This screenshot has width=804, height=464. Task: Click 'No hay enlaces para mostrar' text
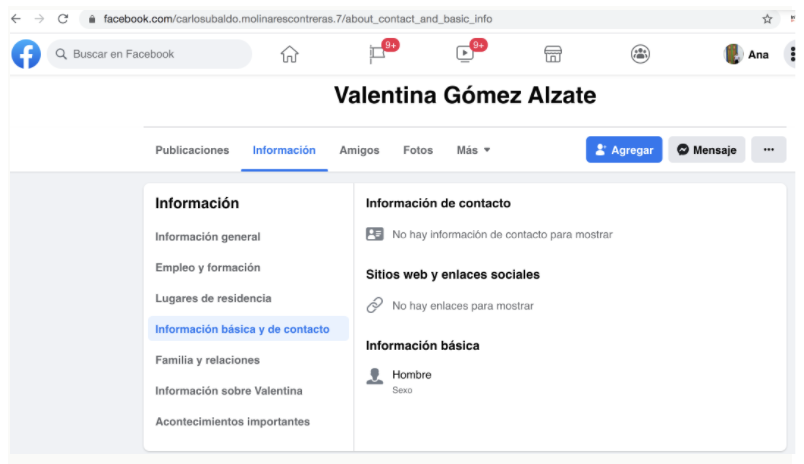pos(463,306)
